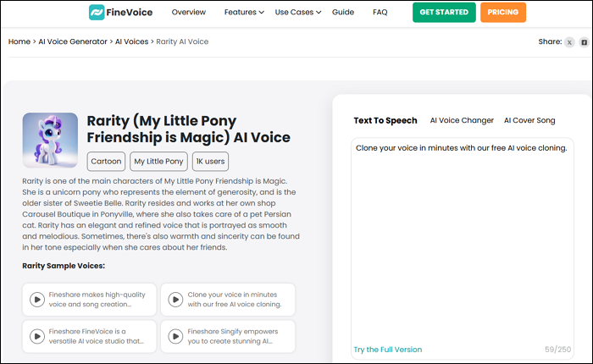The image size is (593, 364).
Task: Click the Try the Full Version link
Action: (x=387, y=350)
